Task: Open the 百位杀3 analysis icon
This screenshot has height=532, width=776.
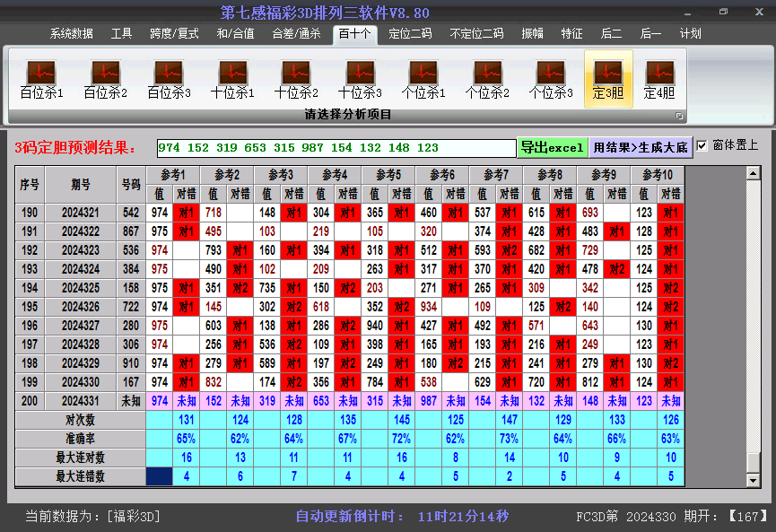Action: [169, 80]
